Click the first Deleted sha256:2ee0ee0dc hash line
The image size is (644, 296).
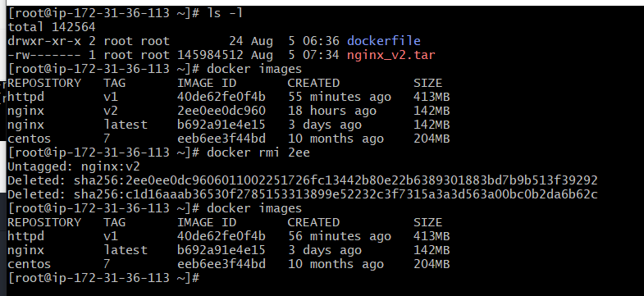point(302,180)
